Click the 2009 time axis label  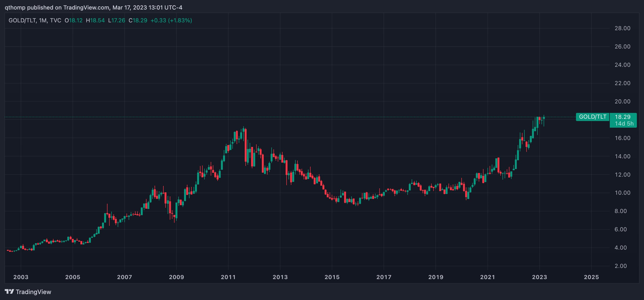pyautogui.click(x=176, y=277)
